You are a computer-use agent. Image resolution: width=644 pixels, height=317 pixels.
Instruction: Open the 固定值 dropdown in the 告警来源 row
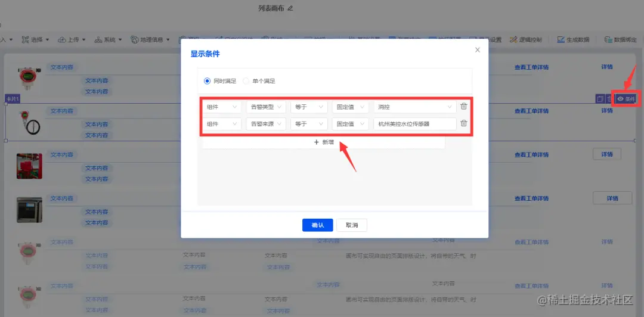351,123
